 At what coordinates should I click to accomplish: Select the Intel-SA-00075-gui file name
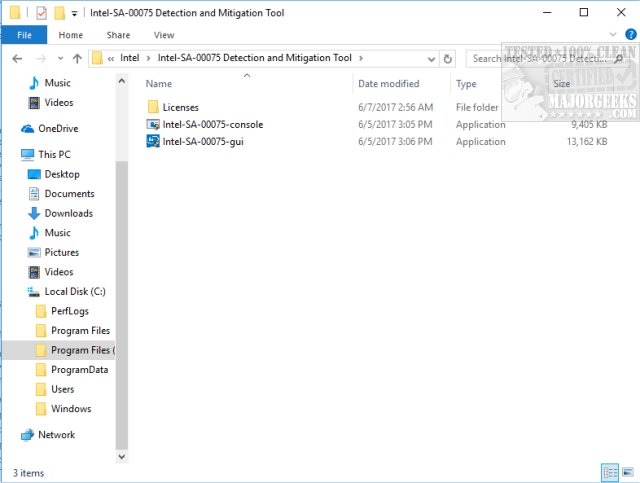pyautogui.click(x=203, y=142)
